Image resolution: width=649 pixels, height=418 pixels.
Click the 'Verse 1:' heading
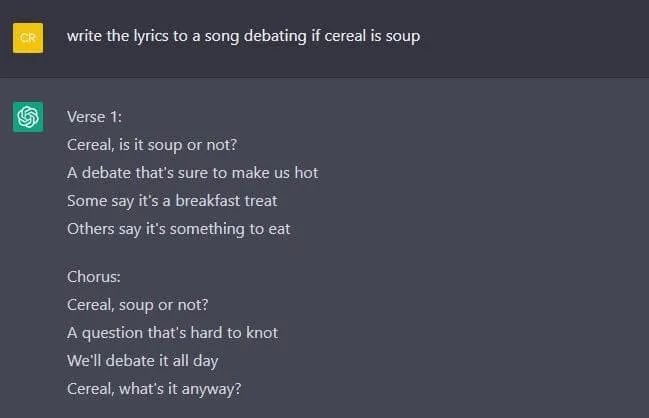pos(94,117)
